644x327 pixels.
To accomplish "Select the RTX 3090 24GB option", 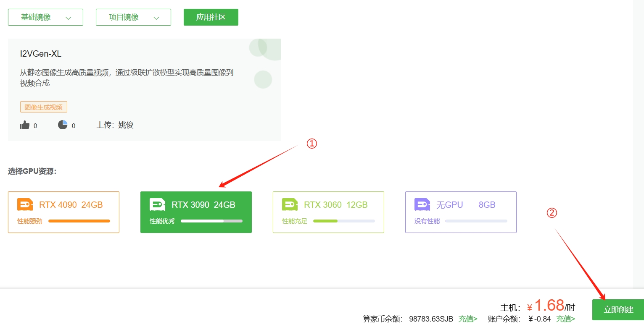I will point(196,212).
